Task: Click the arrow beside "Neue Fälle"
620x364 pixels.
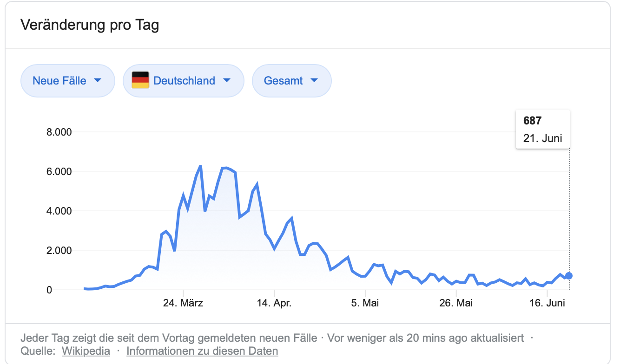Action: tap(98, 80)
